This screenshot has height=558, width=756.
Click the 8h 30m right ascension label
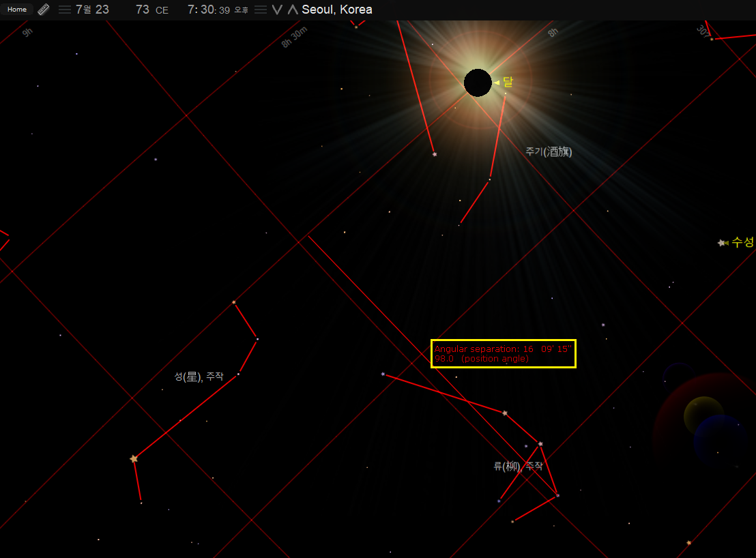tap(294, 37)
